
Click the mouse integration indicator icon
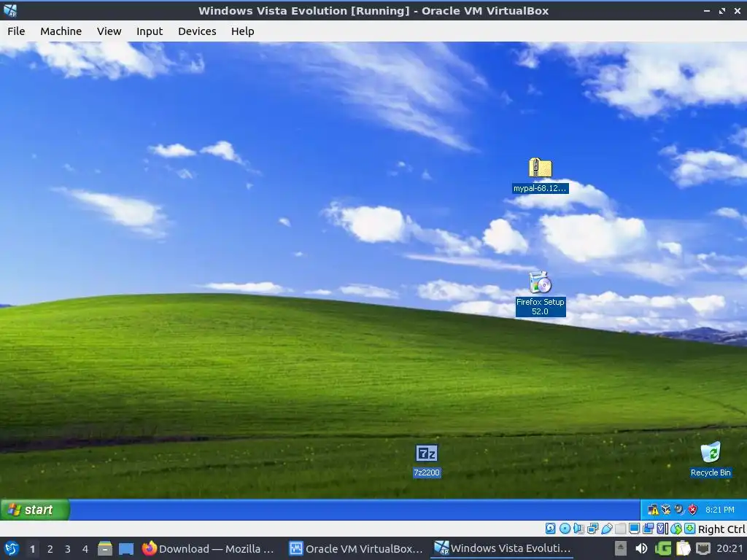(x=676, y=529)
